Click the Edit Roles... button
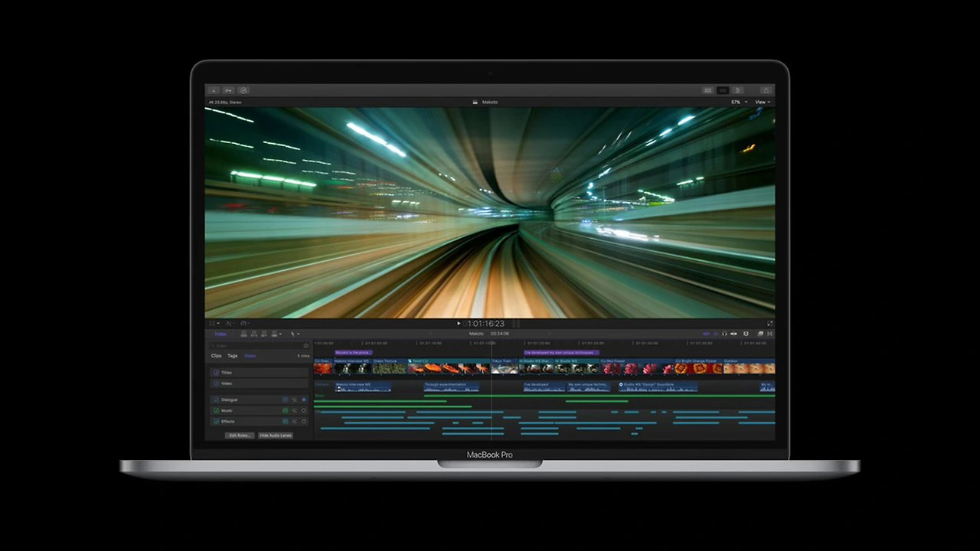 coord(240,435)
